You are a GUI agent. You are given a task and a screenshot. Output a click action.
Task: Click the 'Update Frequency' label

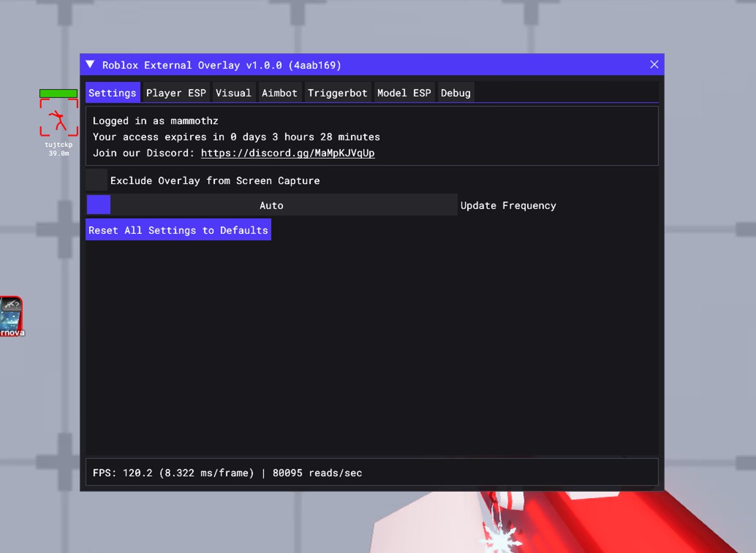pyautogui.click(x=508, y=205)
